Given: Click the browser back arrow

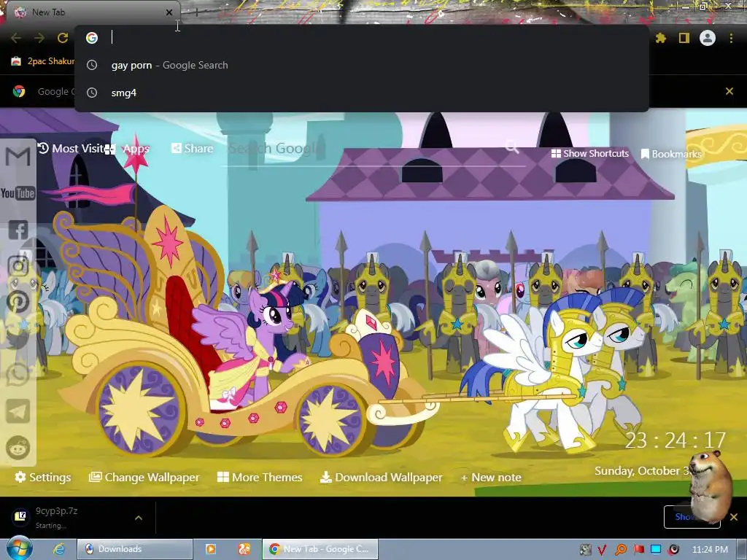Looking at the screenshot, I should click(16, 38).
